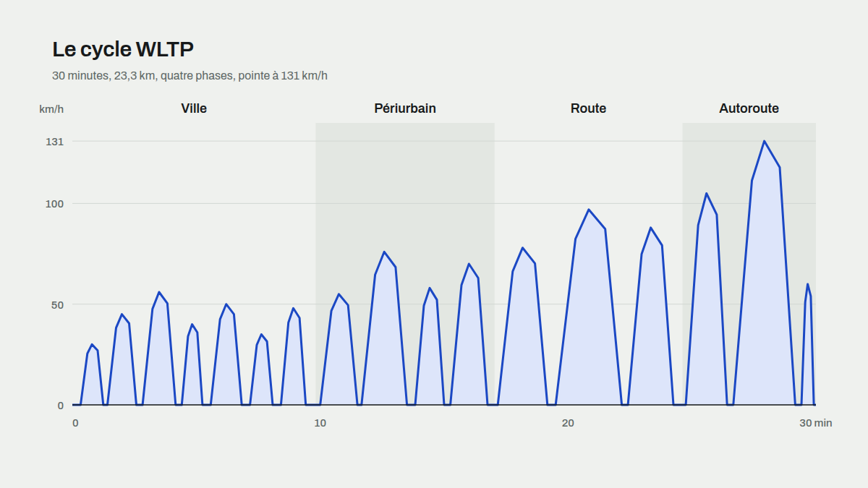Select the "Route" phase label

(589, 108)
